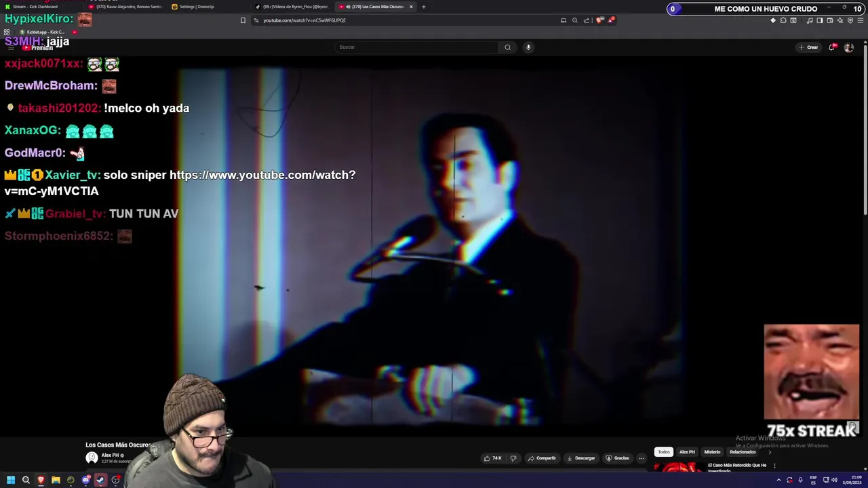Click the 'Crear' button on YouTube
868x488 pixels.
click(808, 47)
